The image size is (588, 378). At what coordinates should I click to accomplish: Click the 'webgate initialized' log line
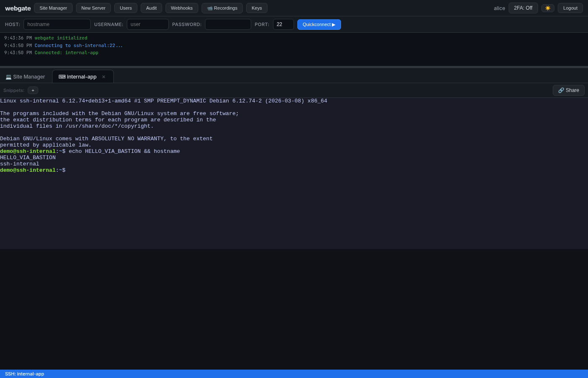pyautogui.click(x=61, y=38)
